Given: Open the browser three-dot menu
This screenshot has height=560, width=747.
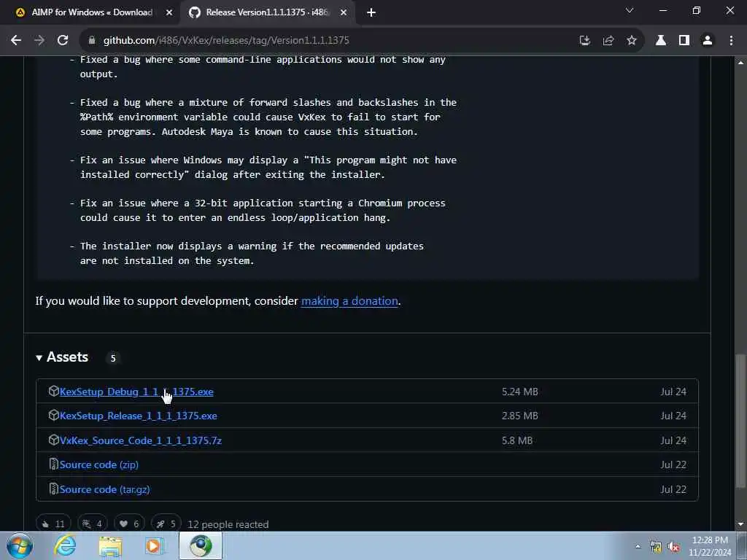Looking at the screenshot, I should point(731,41).
